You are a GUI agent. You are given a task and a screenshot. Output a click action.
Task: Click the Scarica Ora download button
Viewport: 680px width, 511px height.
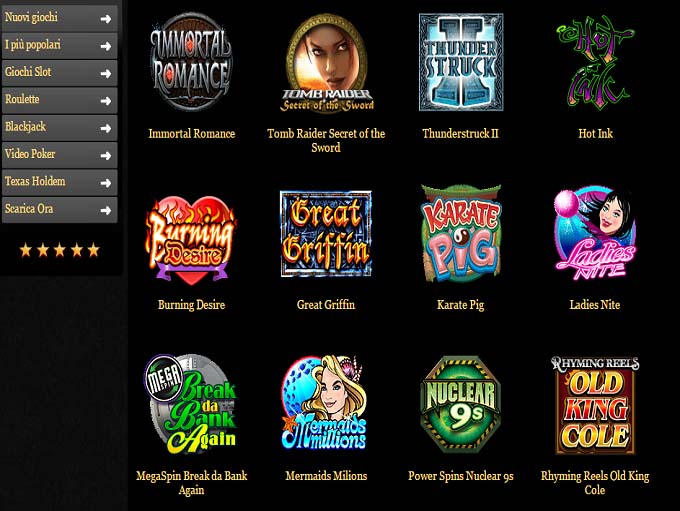(59, 210)
